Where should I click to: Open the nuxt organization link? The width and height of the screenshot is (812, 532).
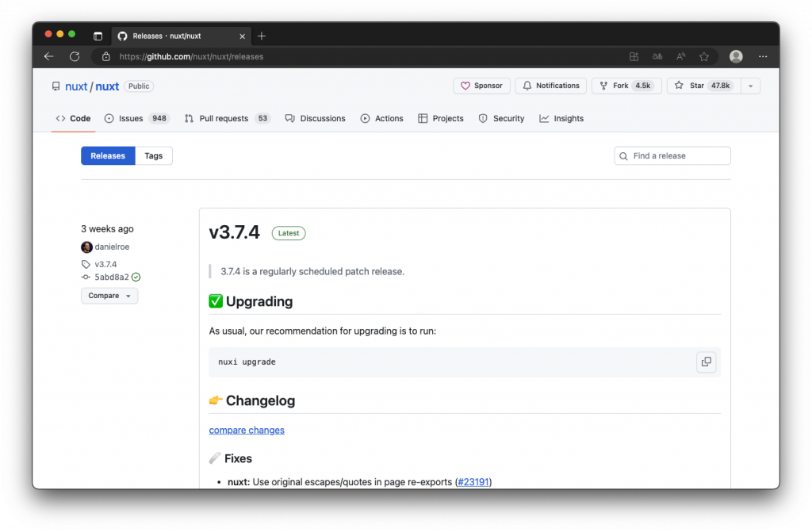coord(76,86)
